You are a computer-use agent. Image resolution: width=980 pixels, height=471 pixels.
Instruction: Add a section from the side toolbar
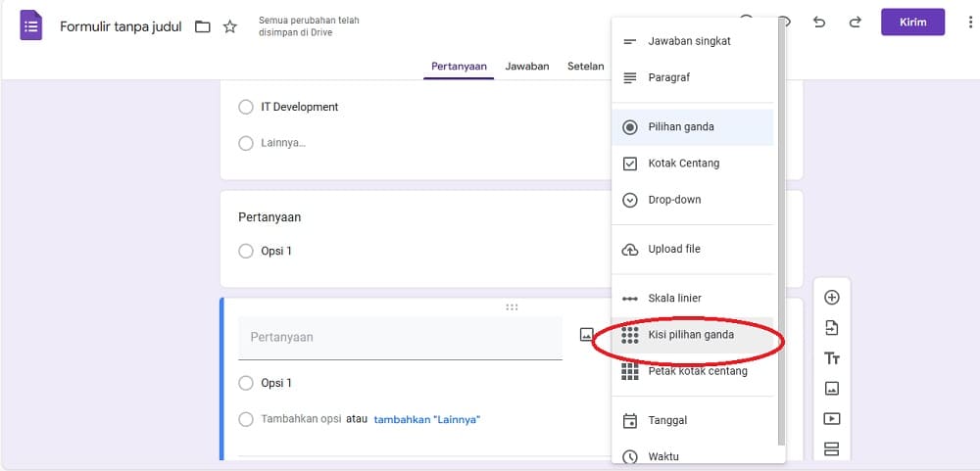coord(831,449)
